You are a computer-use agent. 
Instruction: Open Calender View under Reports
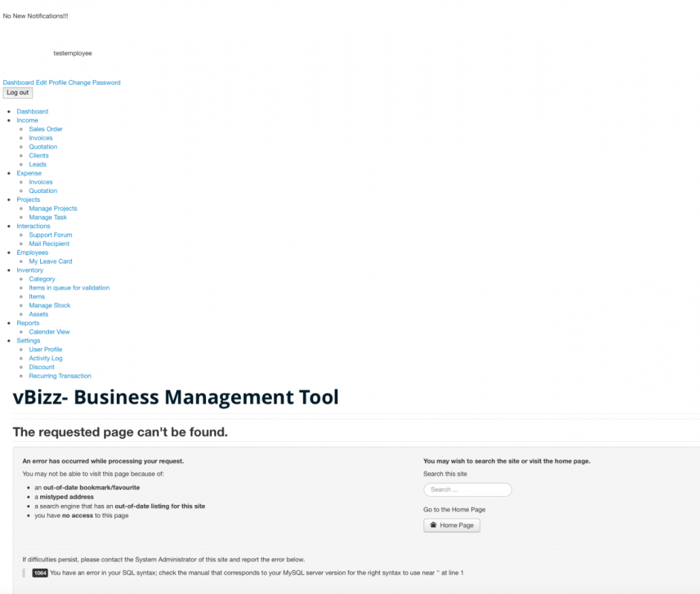point(49,332)
